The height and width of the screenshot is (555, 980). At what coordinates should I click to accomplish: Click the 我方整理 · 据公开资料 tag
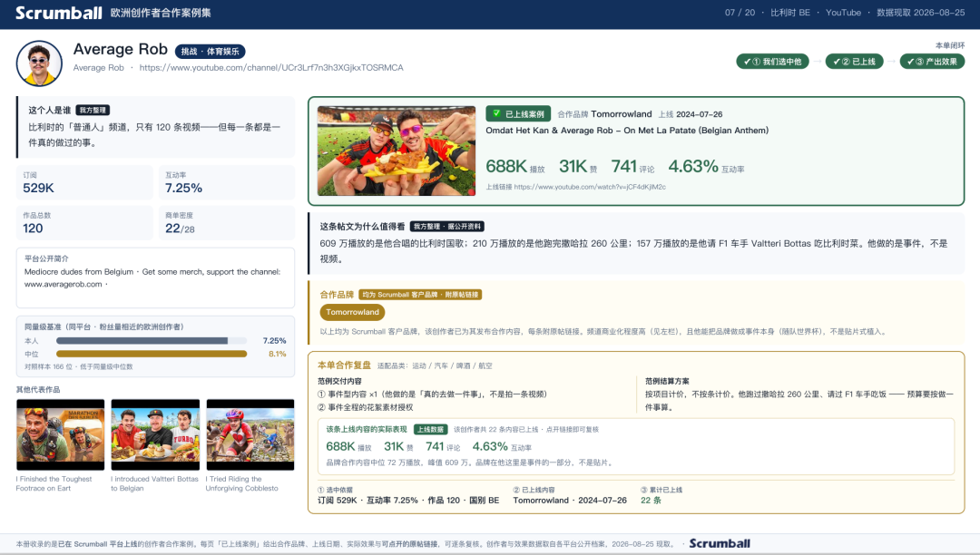pyautogui.click(x=446, y=226)
